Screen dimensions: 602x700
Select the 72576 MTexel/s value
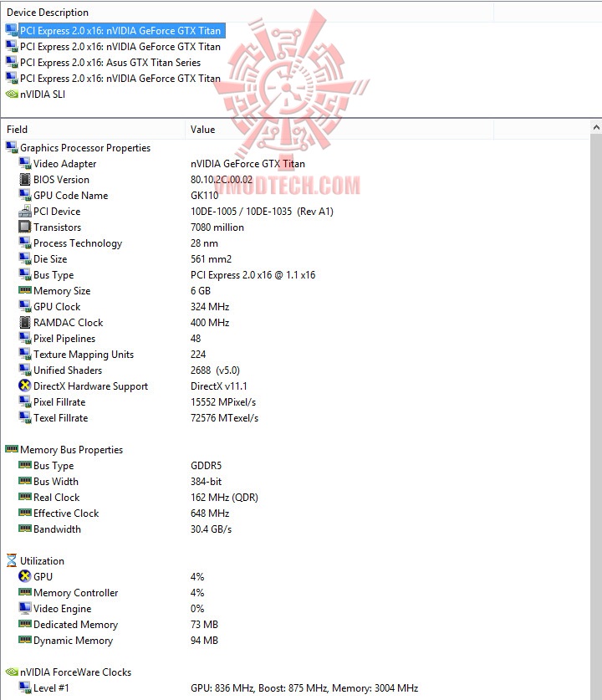[224, 418]
